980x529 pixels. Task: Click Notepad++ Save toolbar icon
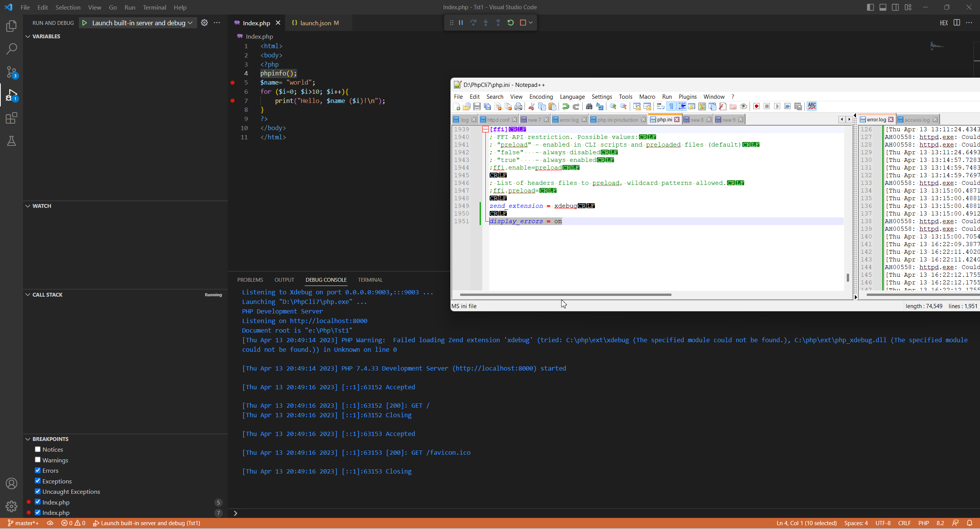(477, 106)
